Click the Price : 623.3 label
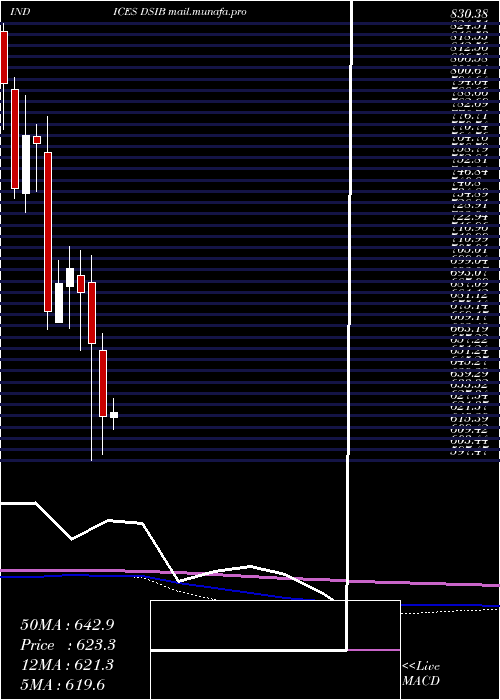This screenshot has width=500, height=700. pos(68,645)
